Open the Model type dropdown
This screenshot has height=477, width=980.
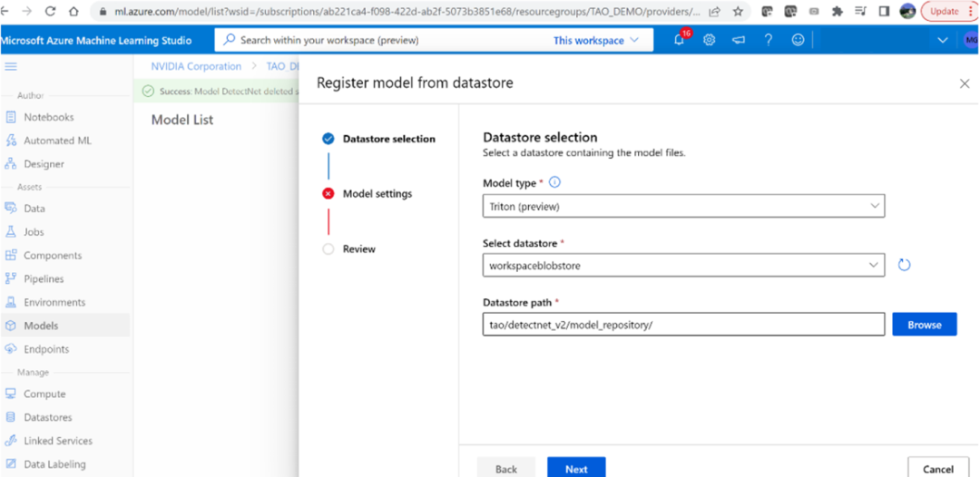(x=684, y=207)
